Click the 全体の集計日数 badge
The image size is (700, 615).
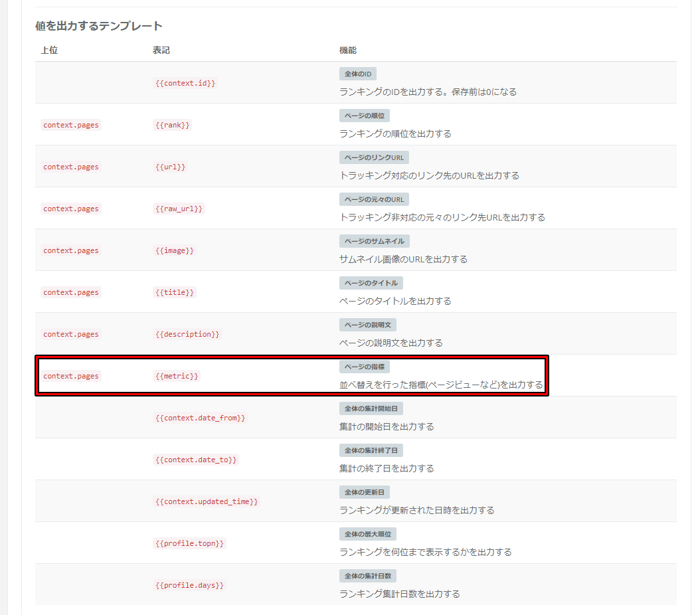(368, 577)
